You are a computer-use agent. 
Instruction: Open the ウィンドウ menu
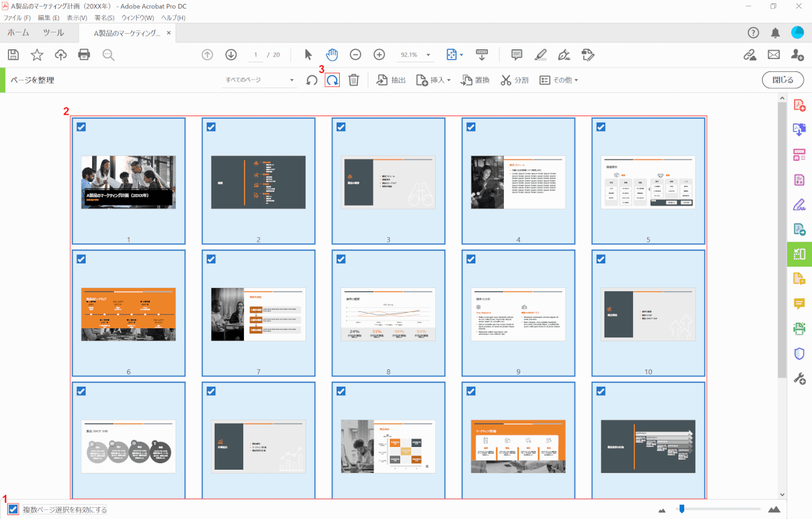137,18
